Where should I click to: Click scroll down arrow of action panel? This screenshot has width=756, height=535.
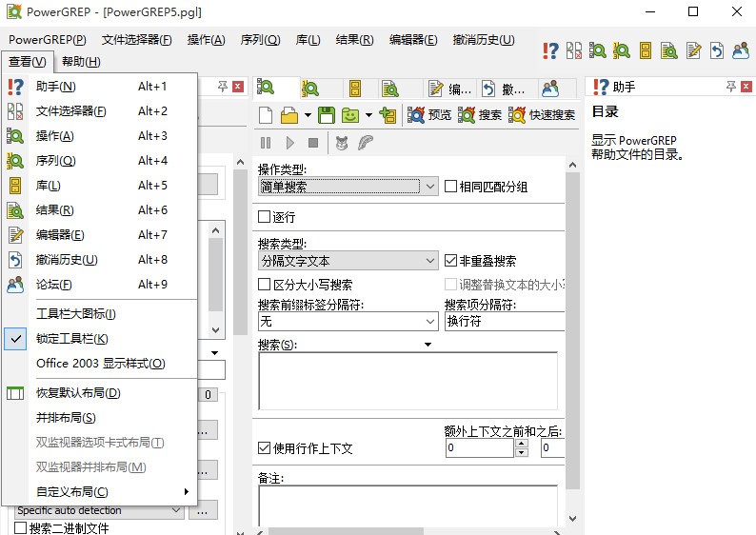pyautogui.click(x=572, y=519)
